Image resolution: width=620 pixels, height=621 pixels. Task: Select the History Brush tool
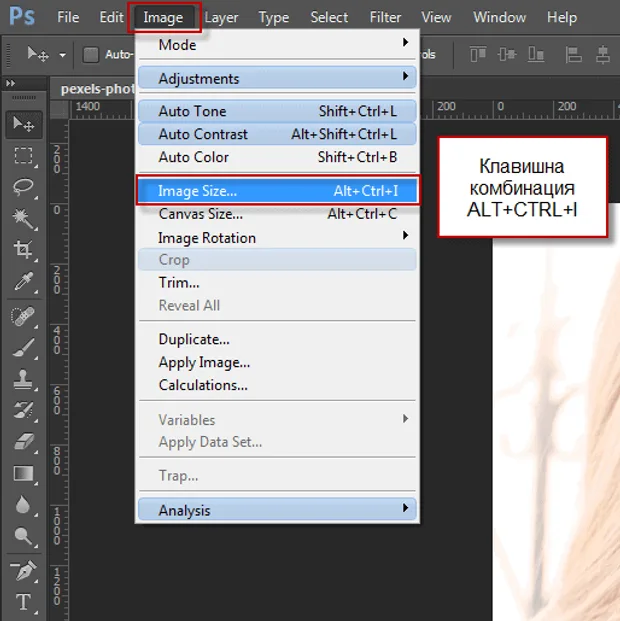coord(24,410)
